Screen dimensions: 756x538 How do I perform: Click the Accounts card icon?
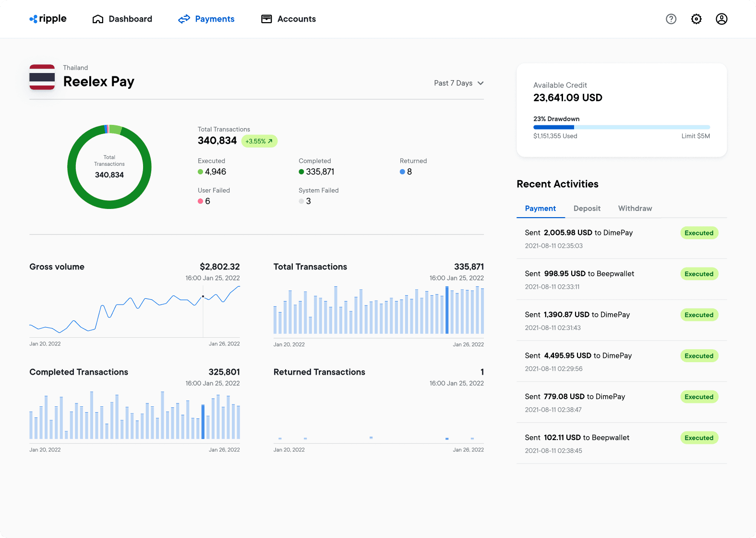coord(266,19)
